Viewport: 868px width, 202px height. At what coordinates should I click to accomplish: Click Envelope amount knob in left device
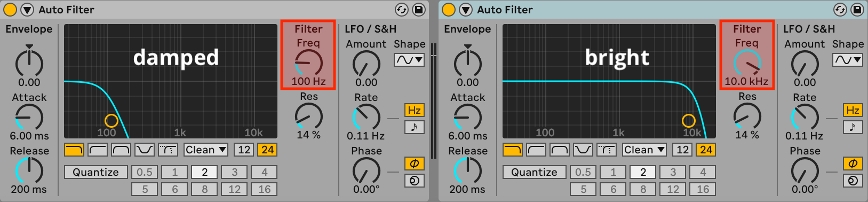click(29, 63)
